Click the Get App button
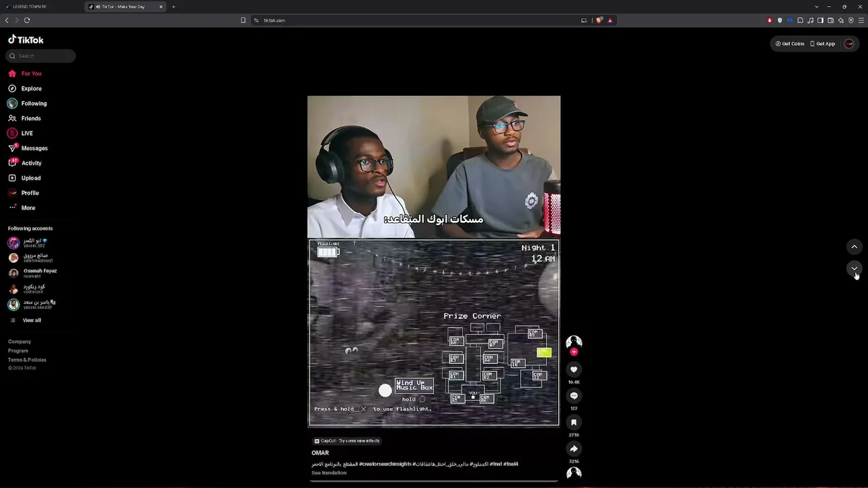The height and width of the screenshot is (488, 868). [x=823, y=43]
